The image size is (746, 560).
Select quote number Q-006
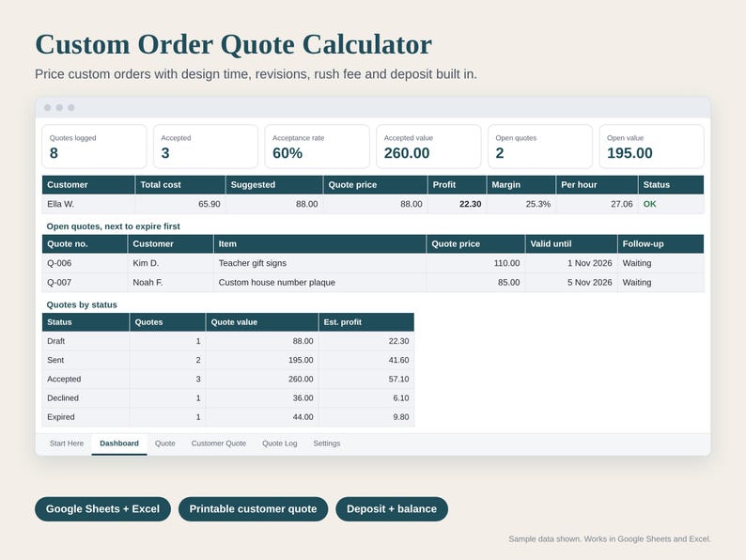click(85, 263)
